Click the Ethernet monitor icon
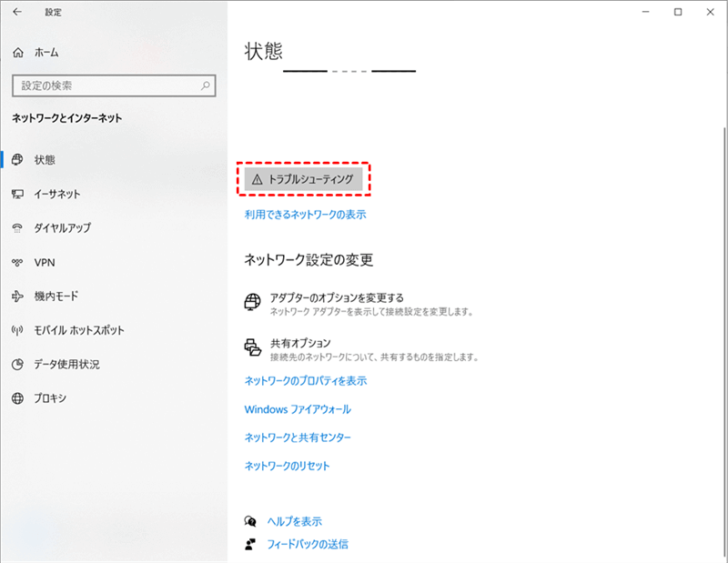The width and height of the screenshot is (728, 563). pyautogui.click(x=17, y=194)
